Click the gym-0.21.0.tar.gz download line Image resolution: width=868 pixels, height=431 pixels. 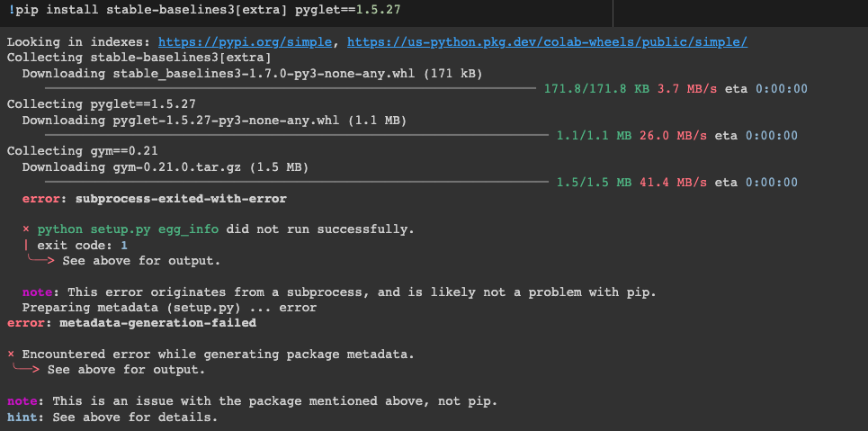click(x=165, y=166)
